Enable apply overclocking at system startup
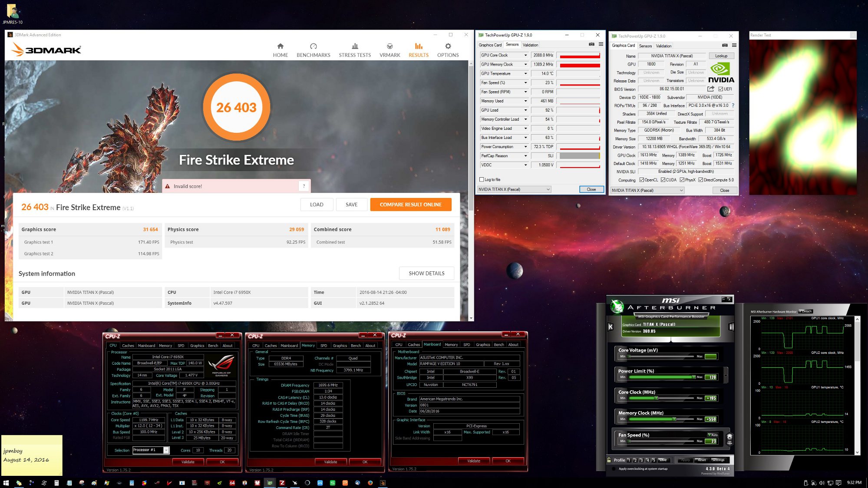868x488 pixels. pyautogui.click(x=614, y=468)
